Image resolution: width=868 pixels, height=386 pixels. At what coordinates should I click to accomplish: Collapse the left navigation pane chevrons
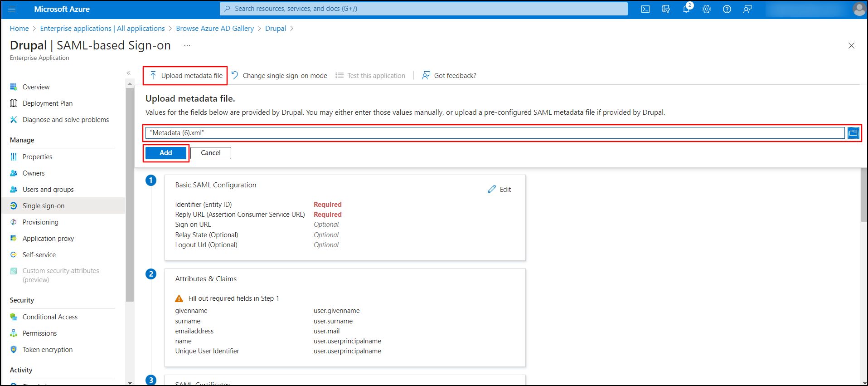[x=129, y=73]
